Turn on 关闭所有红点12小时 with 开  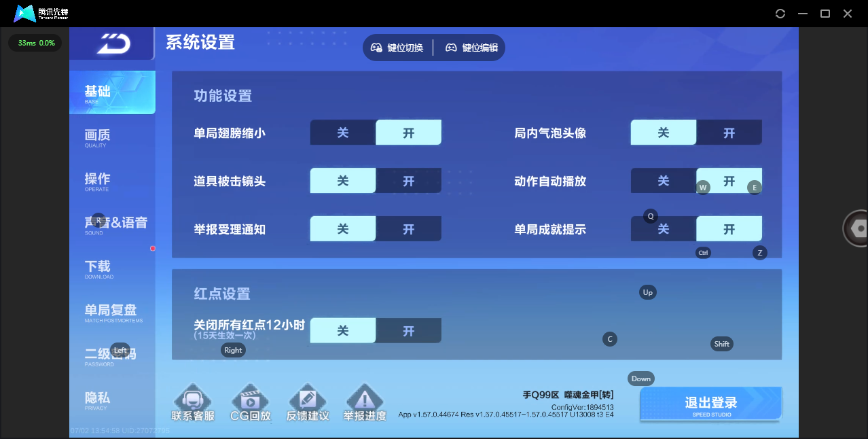tap(408, 331)
